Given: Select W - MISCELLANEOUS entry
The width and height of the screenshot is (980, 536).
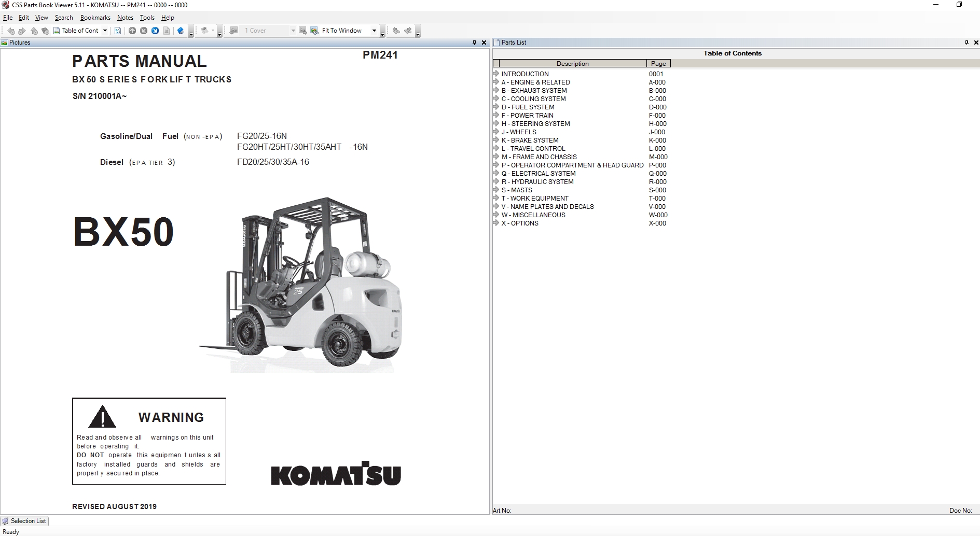Looking at the screenshot, I should (533, 215).
